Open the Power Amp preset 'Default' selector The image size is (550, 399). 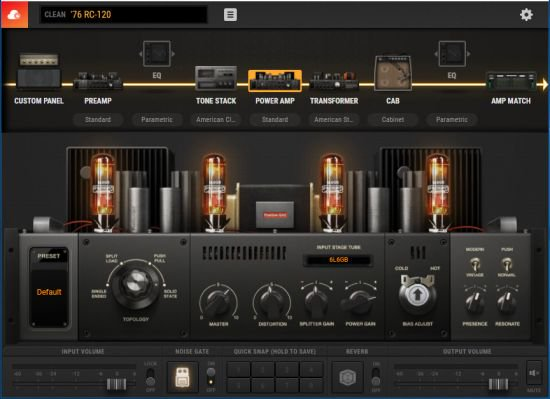coord(49,292)
